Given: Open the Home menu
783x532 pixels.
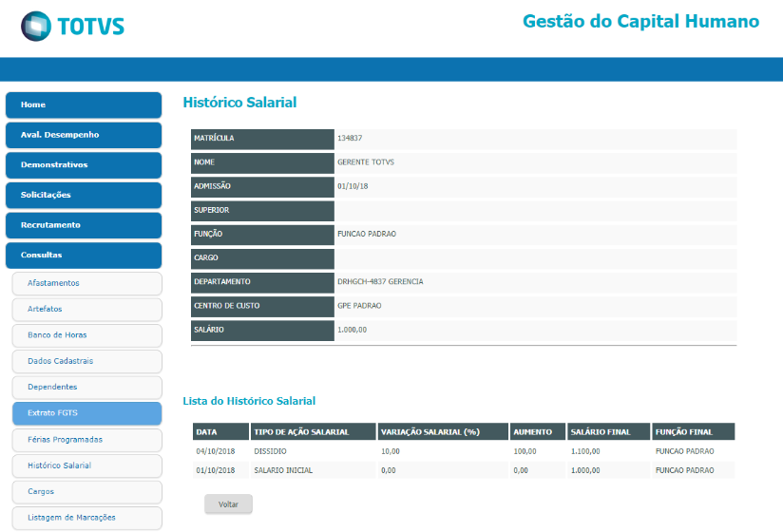Looking at the screenshot, I should click(x=84, y=104).
